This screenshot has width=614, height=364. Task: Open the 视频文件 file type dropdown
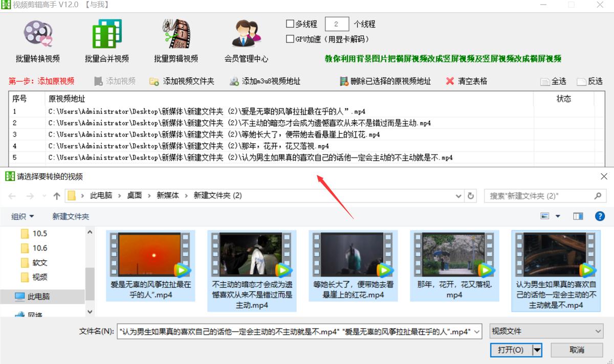[546, 331]
